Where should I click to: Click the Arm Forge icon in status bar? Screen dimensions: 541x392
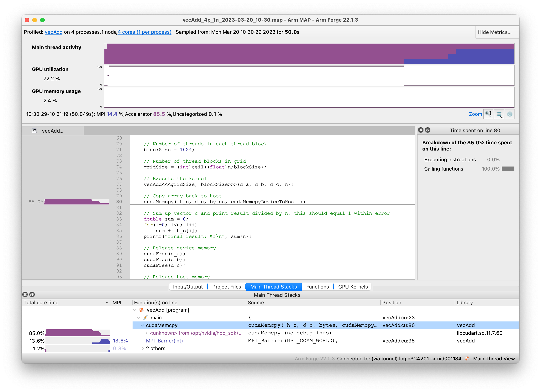pyautogui.click(x=467, y=359)
